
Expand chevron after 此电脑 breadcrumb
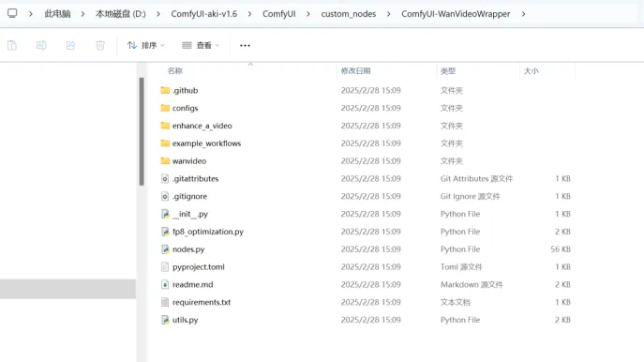[82, 14]
